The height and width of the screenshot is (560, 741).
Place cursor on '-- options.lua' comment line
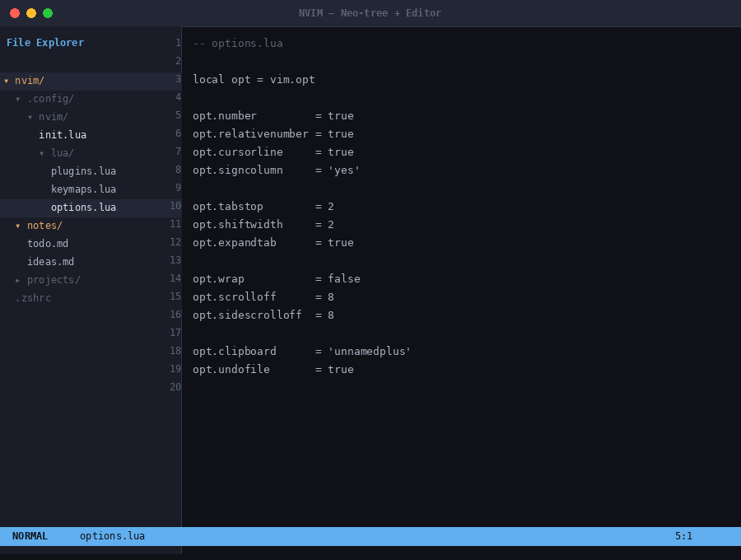click(238, 44)
